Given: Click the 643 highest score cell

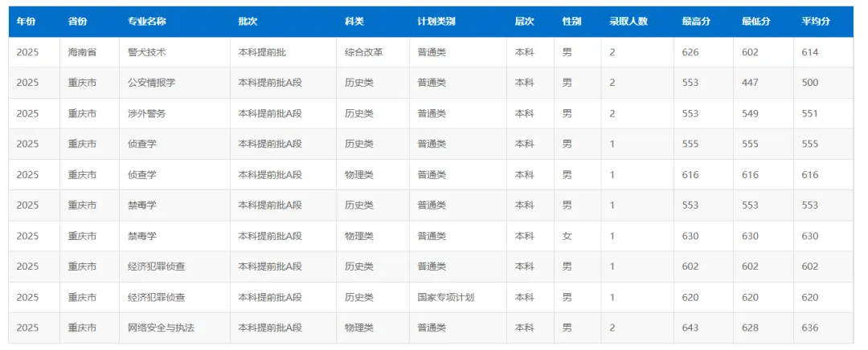Looking at the screenshot, I should click(690, 328).
